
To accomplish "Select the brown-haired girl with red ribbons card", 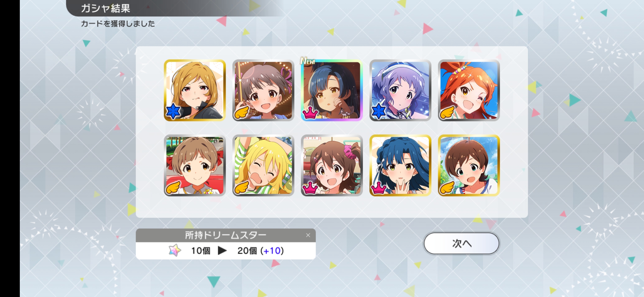I will (x=195, y=165).
